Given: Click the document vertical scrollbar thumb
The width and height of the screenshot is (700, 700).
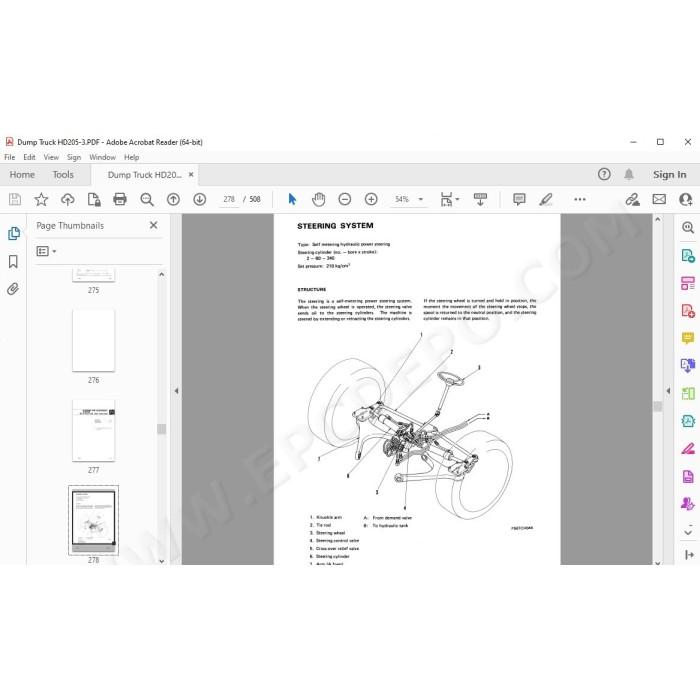Looking at the screenshot, I should tap(658, 406).
